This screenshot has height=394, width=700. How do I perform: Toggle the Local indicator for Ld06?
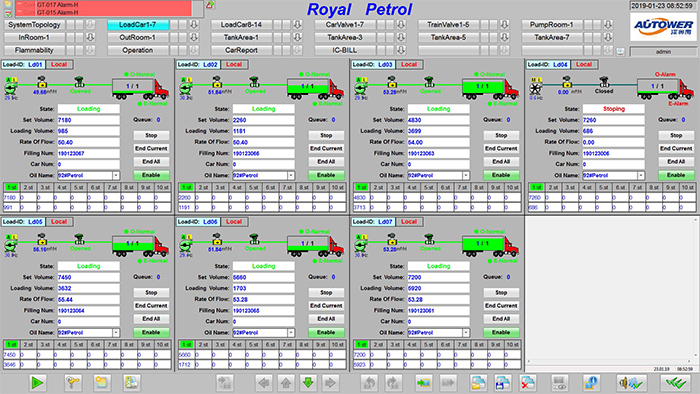pos(233,222)
